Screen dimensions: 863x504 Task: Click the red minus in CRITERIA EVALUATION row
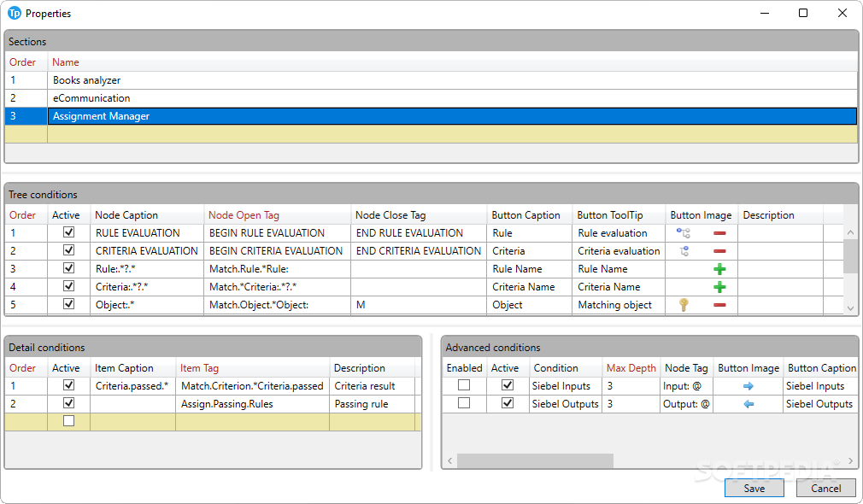(x=719, y=251)
